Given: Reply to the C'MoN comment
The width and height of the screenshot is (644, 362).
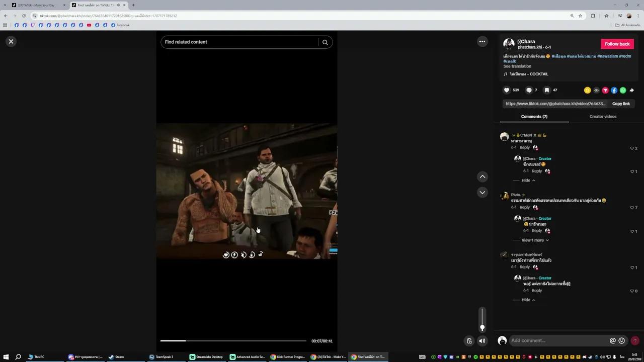Looking at the screenshot, I should point(524,148).
